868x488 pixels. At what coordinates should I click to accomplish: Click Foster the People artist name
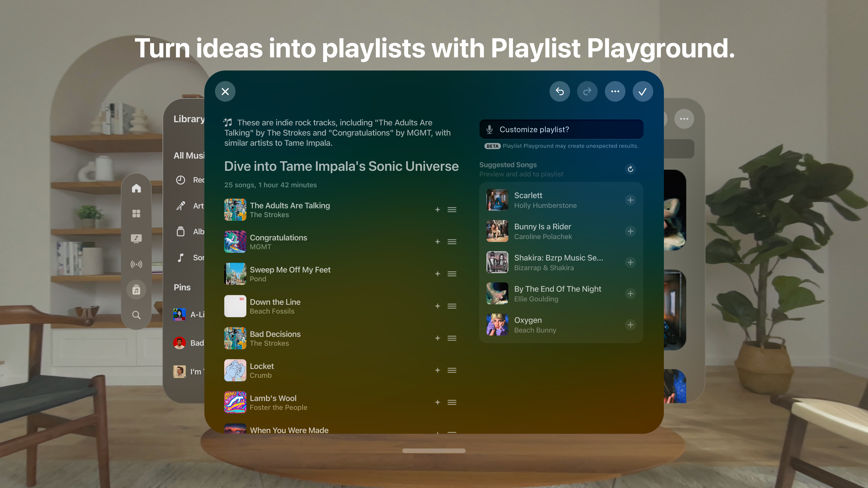[278, 408]
